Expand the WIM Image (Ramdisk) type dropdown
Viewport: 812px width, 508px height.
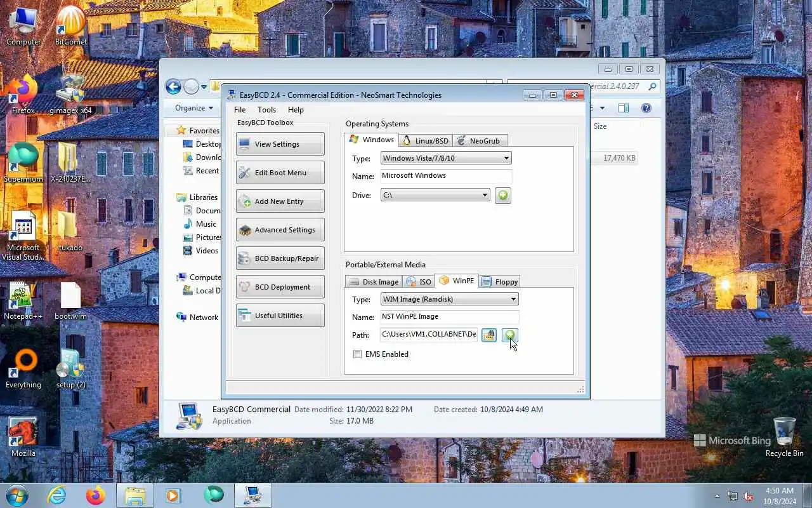[x=450, y=299]
